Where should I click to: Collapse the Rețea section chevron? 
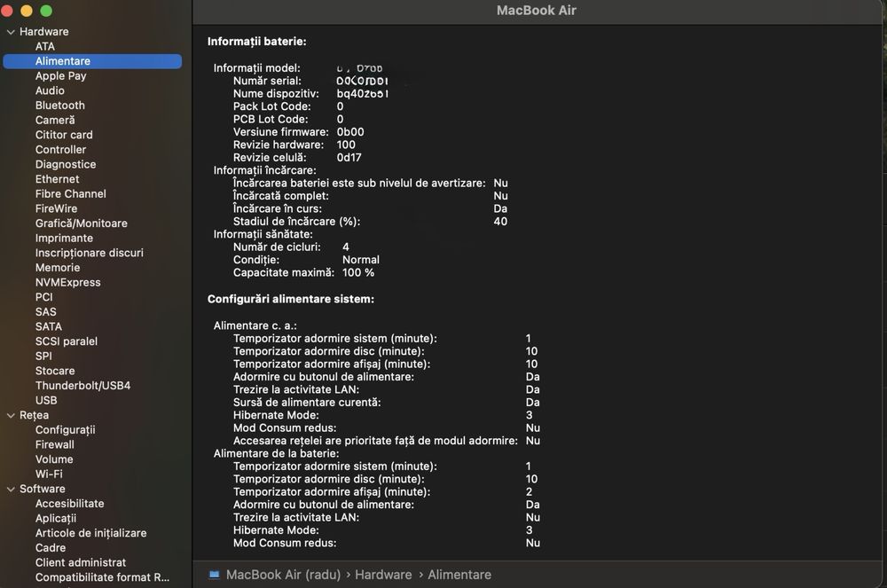[11, 416]
